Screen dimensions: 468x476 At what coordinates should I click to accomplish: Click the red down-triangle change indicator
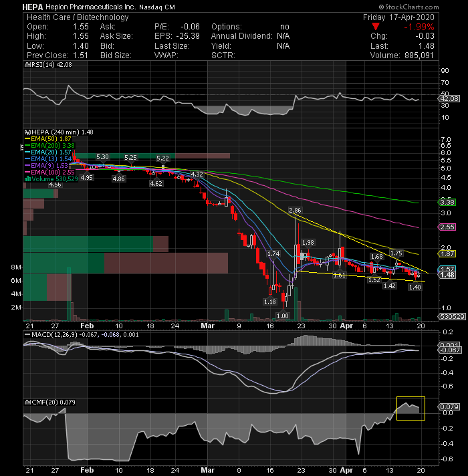[376, 27]
